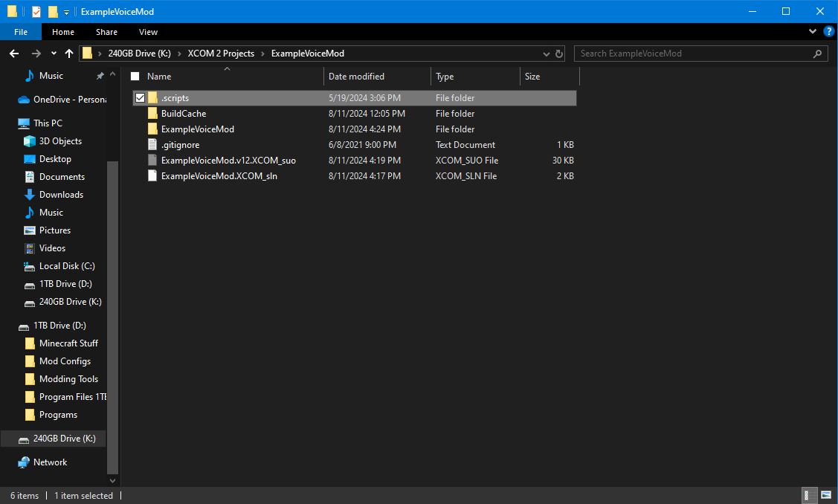Sort by Type column header
The height and width of the screenshot is (504, 838).
pos(444,77)
